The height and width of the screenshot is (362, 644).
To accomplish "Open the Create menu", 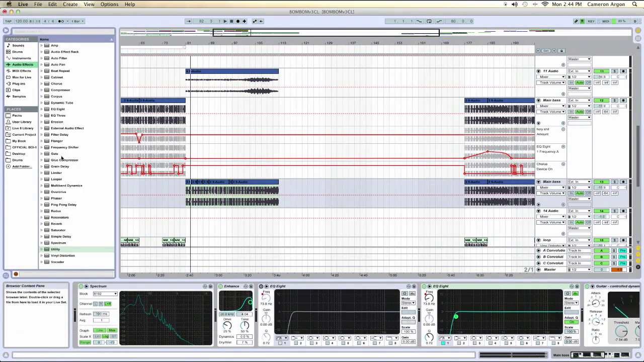I will (x=70, y=4).
